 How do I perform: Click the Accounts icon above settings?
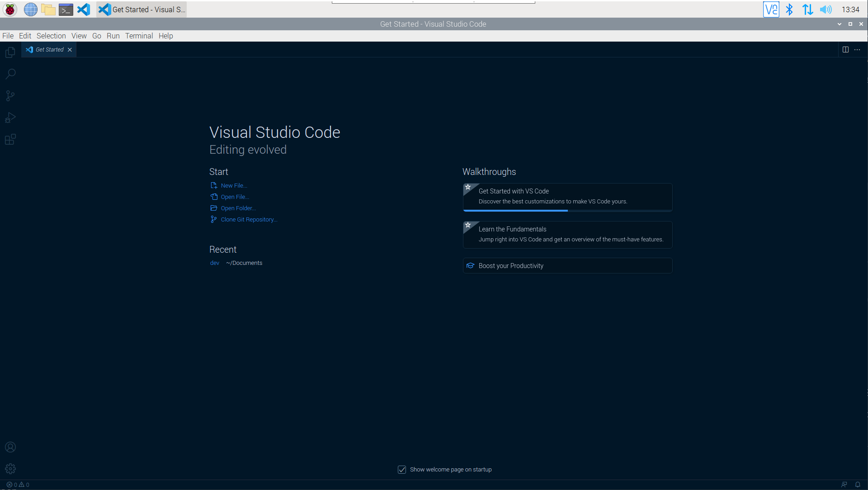click(10, 447)
